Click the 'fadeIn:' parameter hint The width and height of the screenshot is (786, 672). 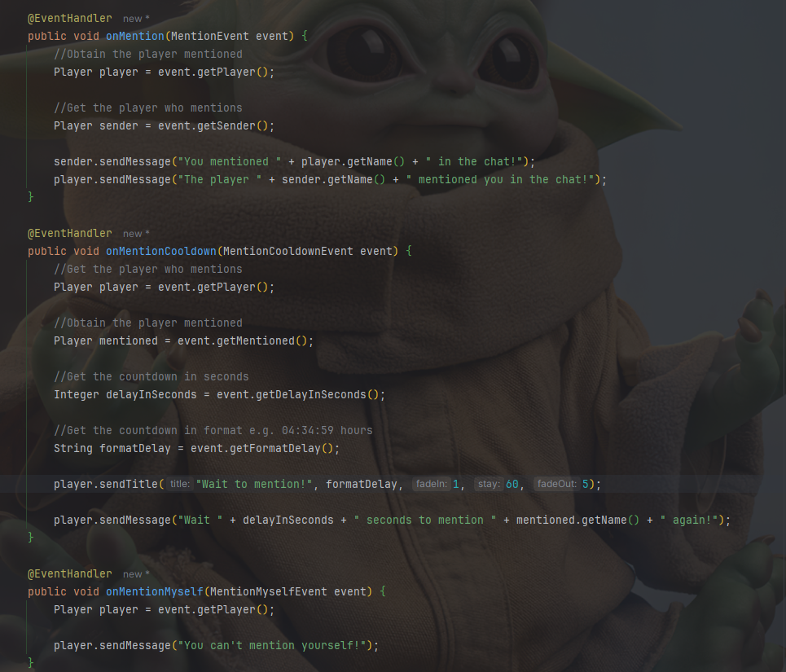point(431,484)
